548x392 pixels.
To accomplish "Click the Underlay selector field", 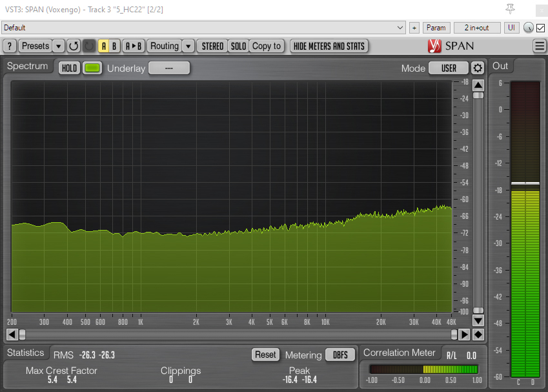I will [169, 68].
